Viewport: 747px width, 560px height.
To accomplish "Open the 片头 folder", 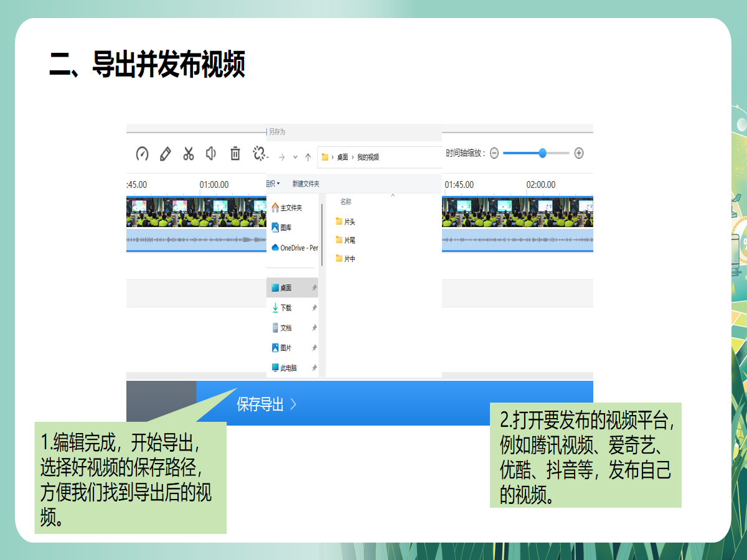I will (x=349, y=222).
